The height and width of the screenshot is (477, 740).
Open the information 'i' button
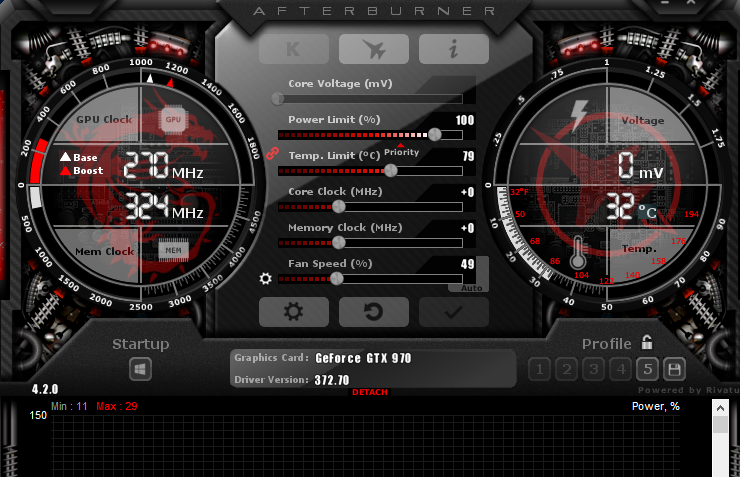tap(454, 49)
